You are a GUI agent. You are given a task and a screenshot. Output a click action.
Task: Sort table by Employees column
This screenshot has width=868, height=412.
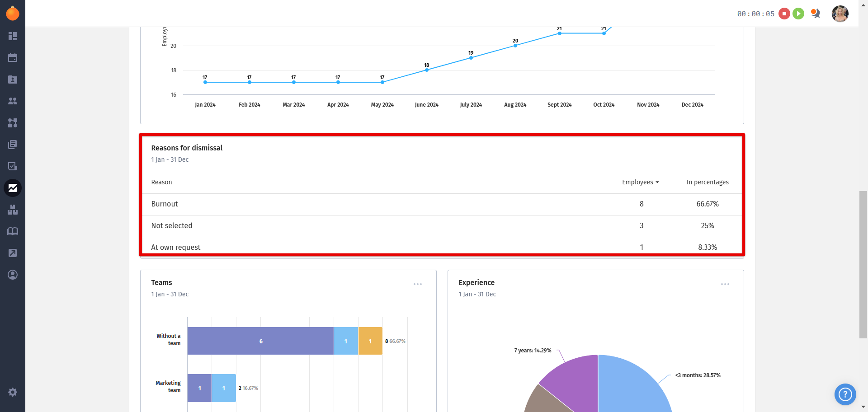(x=640, y=182)
